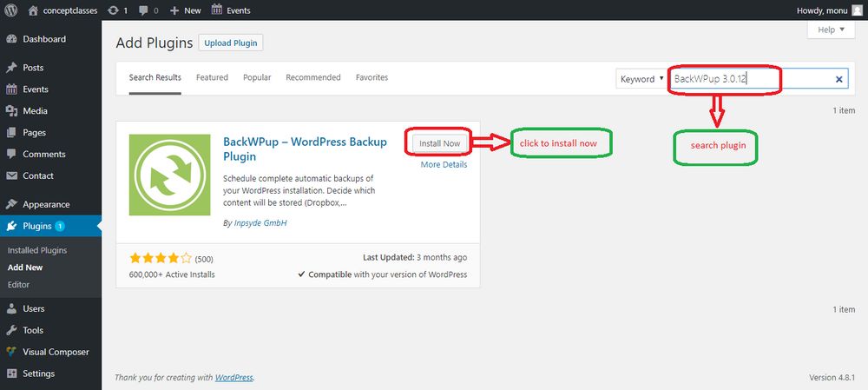
Task: Open Posts from the sidebar
Action: (x=33, y=68)
